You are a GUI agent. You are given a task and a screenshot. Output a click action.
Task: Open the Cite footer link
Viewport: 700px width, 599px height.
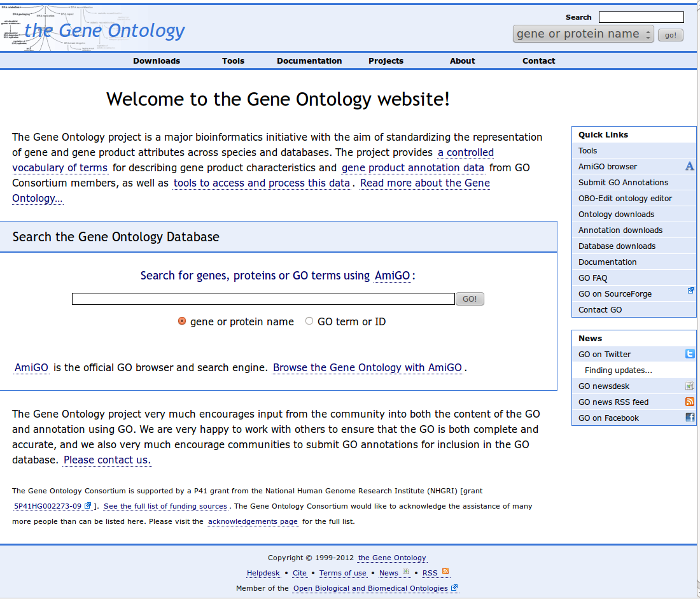point(300,573)
